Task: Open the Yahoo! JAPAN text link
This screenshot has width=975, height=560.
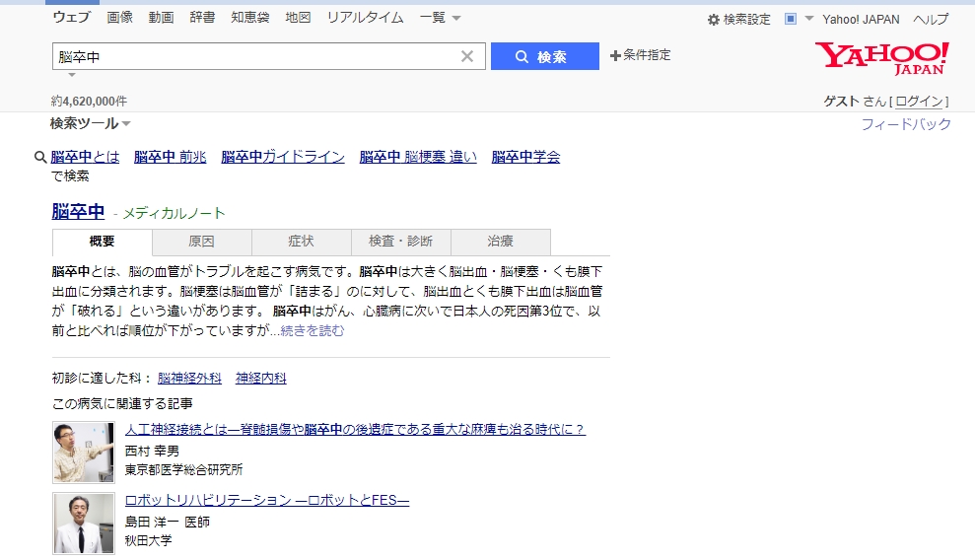Action: (x=861, y=20)
